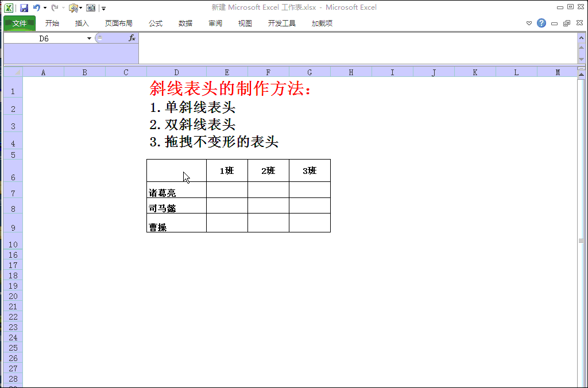This screenshot has width=588, height=388.
Task: Click the fx Insert Function icon
Action: point(132,38)
